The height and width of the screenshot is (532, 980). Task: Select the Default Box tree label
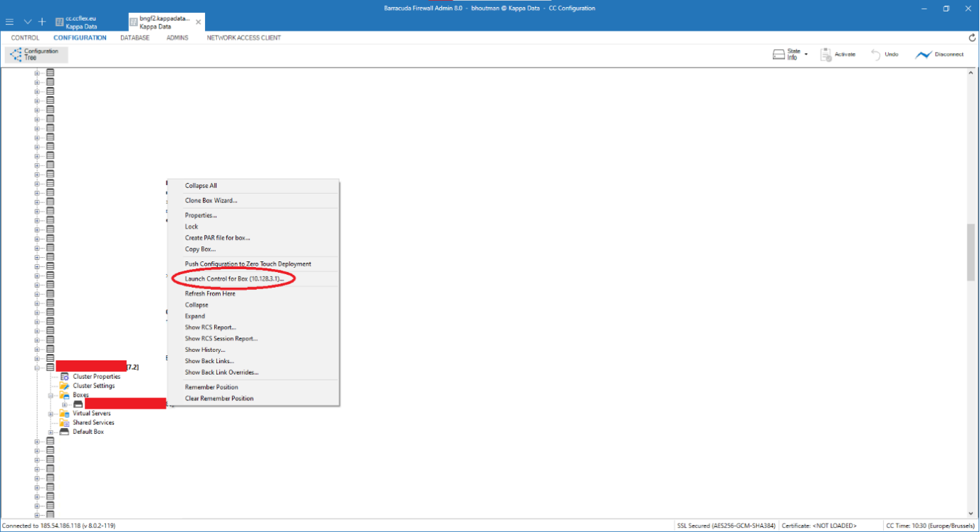(88, 432)
